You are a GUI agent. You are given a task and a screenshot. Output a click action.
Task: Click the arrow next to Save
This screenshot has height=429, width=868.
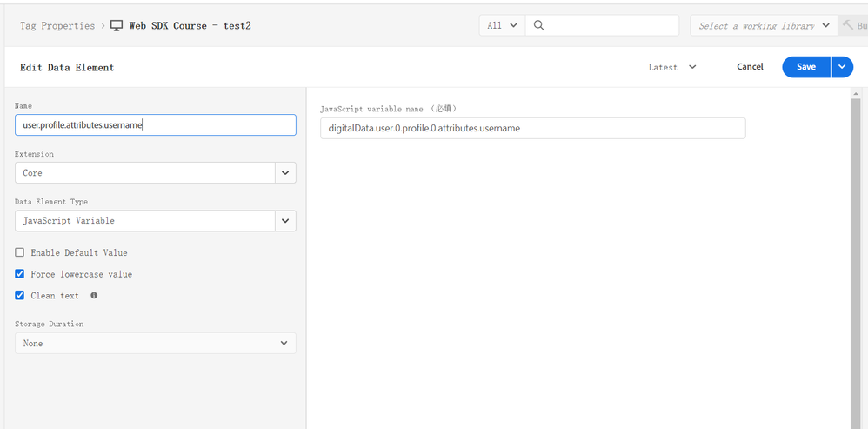click(x=842, y=67)
